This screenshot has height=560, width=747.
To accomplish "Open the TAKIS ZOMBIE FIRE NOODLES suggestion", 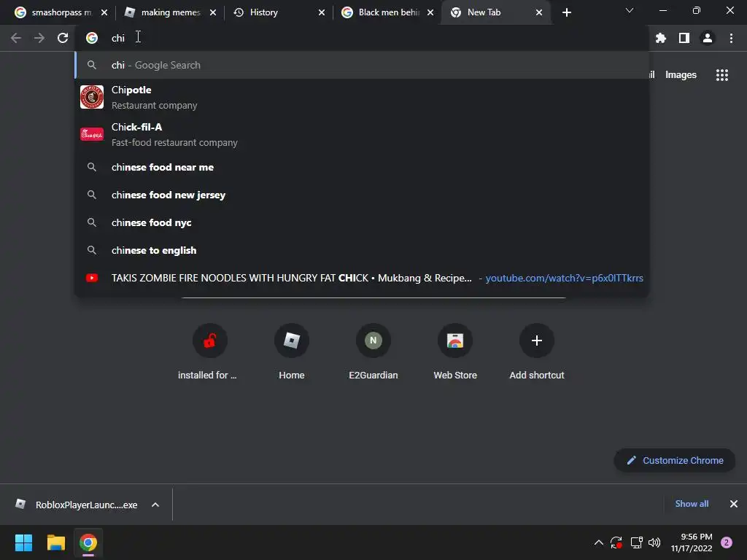I will point(362,278).
